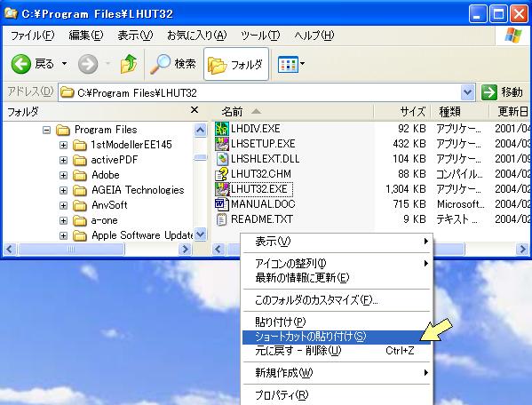The width and height of the screenshot is (532, 405).
Task: Open the ファイル(F) menu
Action: pyautogui.click(x=32, y=35)
